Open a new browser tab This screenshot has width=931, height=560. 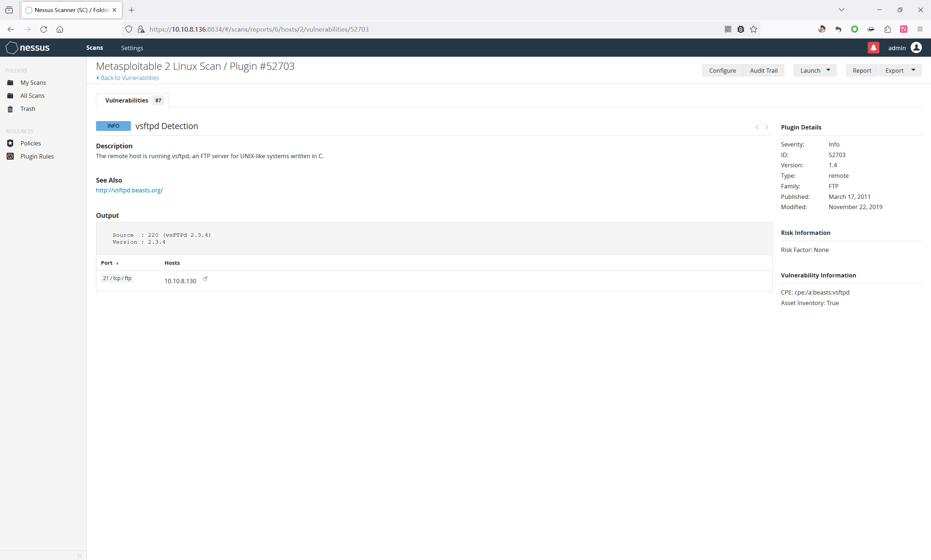point(131,10)
